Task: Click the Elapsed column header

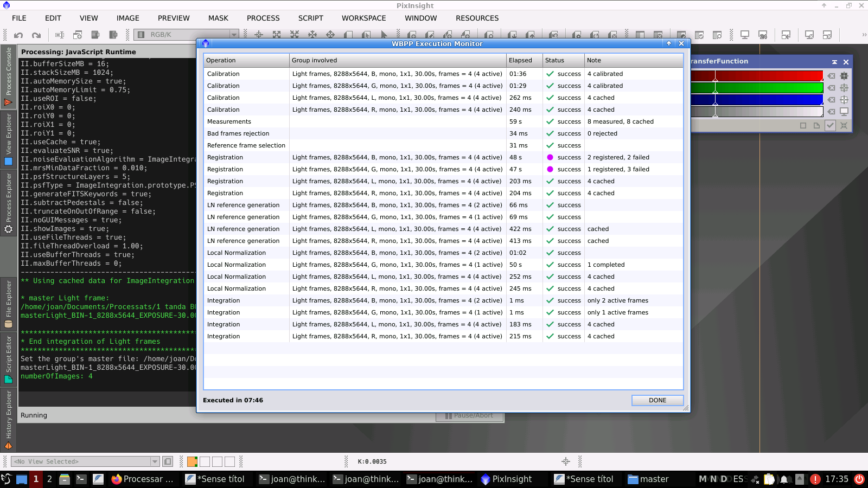Action: pyautogui.click(x=523, y=60)
